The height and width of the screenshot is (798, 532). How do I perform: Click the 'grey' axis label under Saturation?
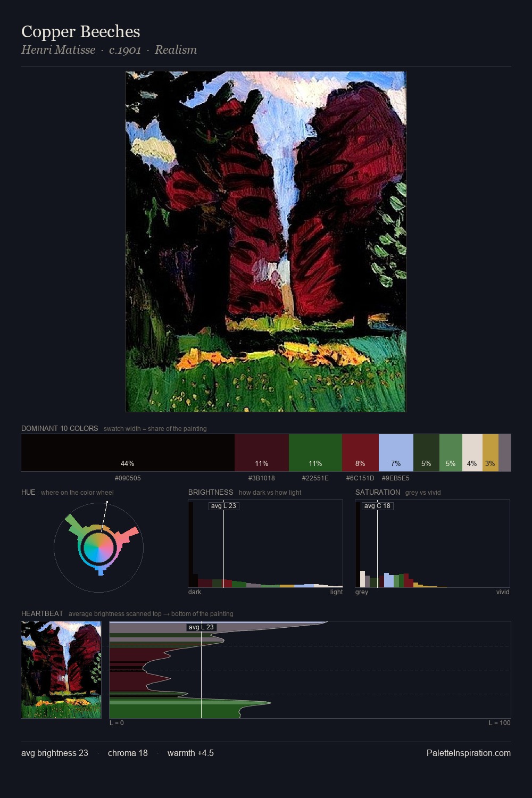coord(362,592)
